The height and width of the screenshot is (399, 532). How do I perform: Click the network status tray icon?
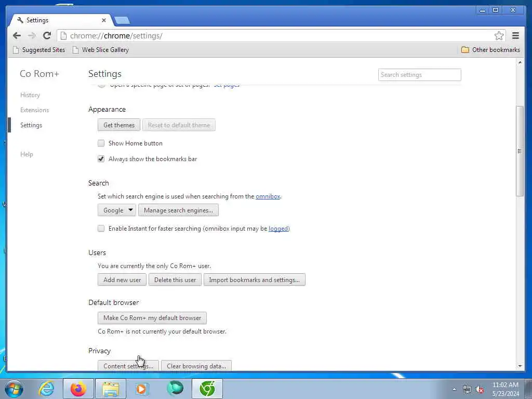click(x=467, y=389)
